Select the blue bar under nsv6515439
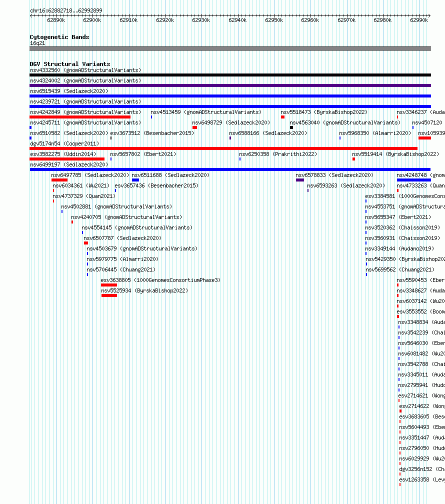The height and width of the screenshot is (504, 445). (x=230, y=96)
